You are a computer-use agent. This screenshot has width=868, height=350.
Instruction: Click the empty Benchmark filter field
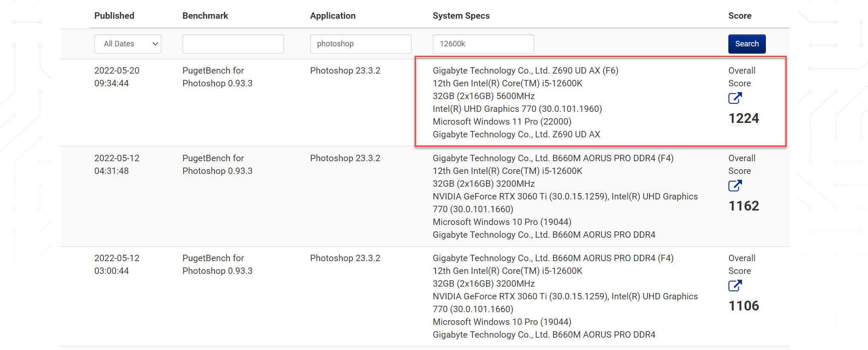point(233,44)
